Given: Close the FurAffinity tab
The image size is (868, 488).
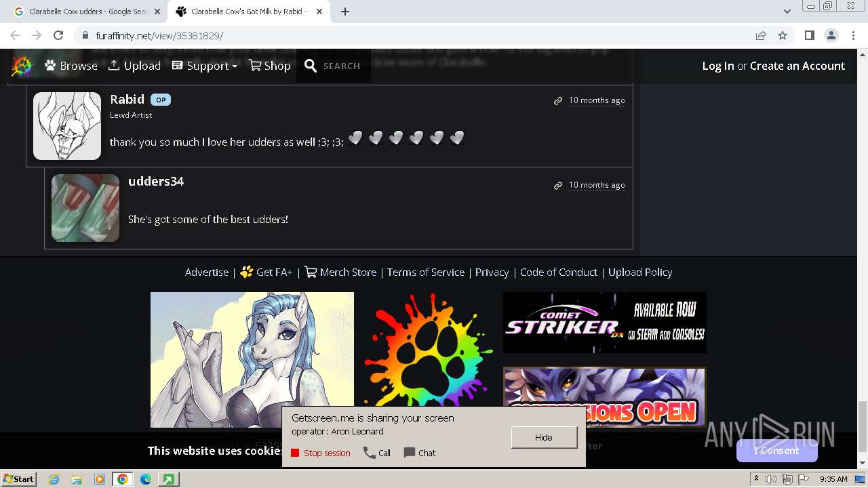Looking at the screenshot, I should [x=319, y=12].
